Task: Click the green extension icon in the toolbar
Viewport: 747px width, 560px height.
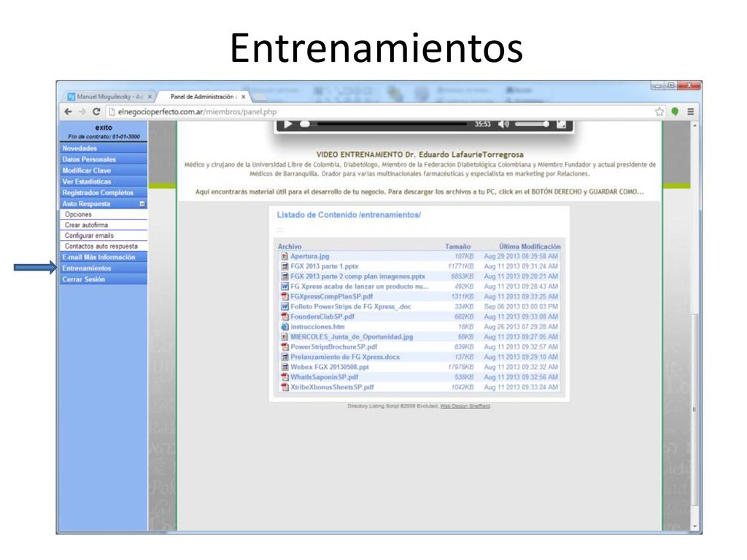Action: [x=675, y=112]
